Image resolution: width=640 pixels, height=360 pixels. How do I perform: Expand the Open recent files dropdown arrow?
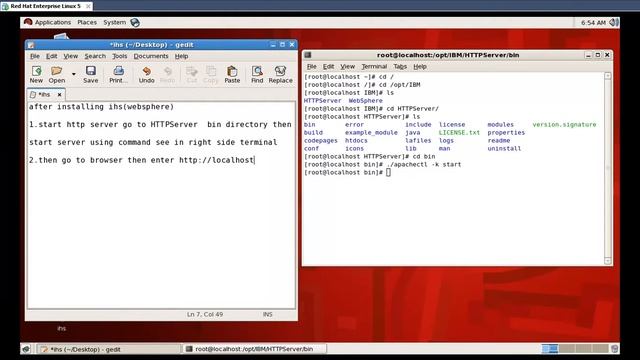(73, 74)
